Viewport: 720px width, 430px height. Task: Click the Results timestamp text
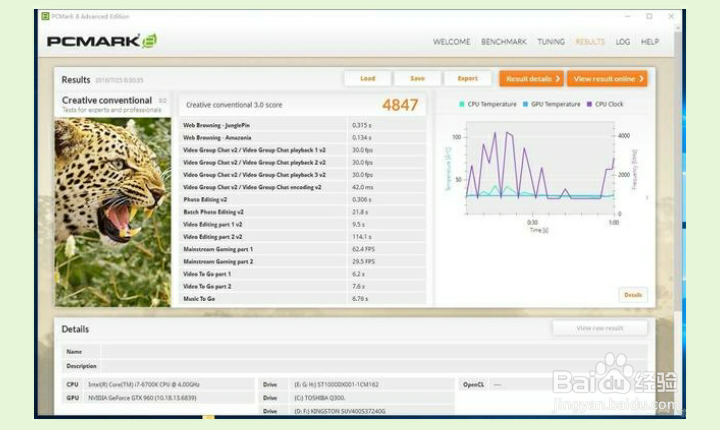point(119,80)
